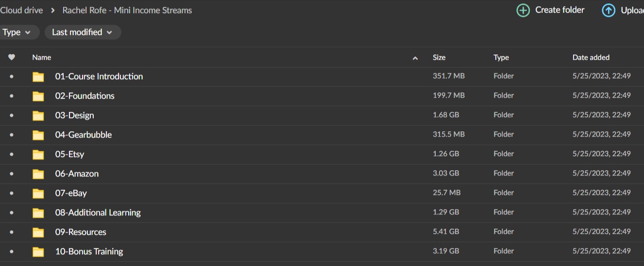Select the 06-Amazon folder name
This screenshot has height=266, width=644.
(77, 174)
